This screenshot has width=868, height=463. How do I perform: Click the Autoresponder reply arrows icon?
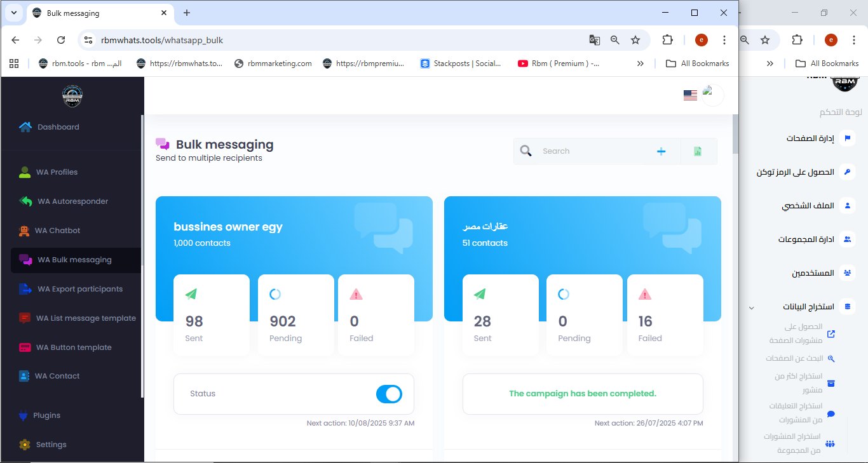tap(25, 201)
